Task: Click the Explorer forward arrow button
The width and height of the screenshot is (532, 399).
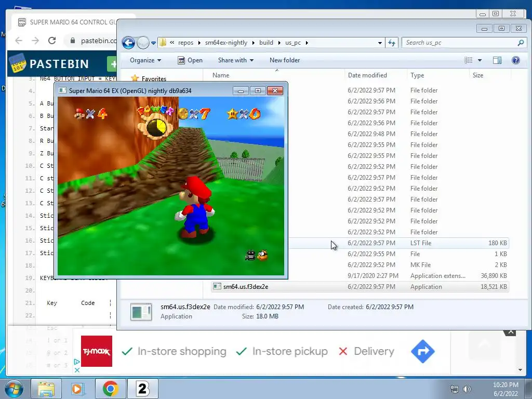Action: tap(143, 43)
